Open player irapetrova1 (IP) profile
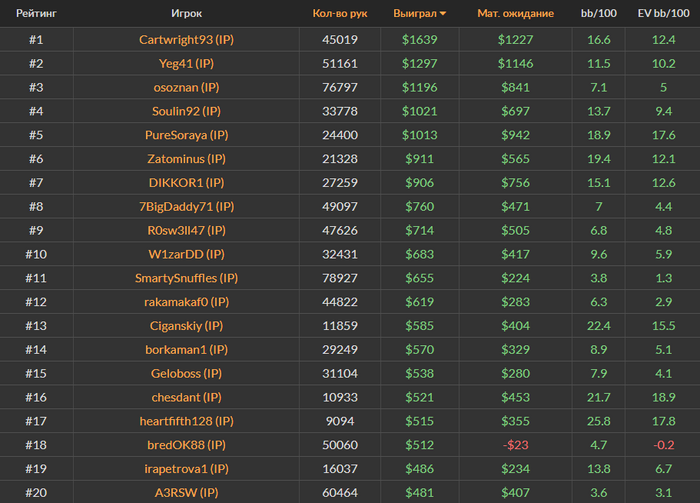This screenshot has height=503, width=700. 187,469
